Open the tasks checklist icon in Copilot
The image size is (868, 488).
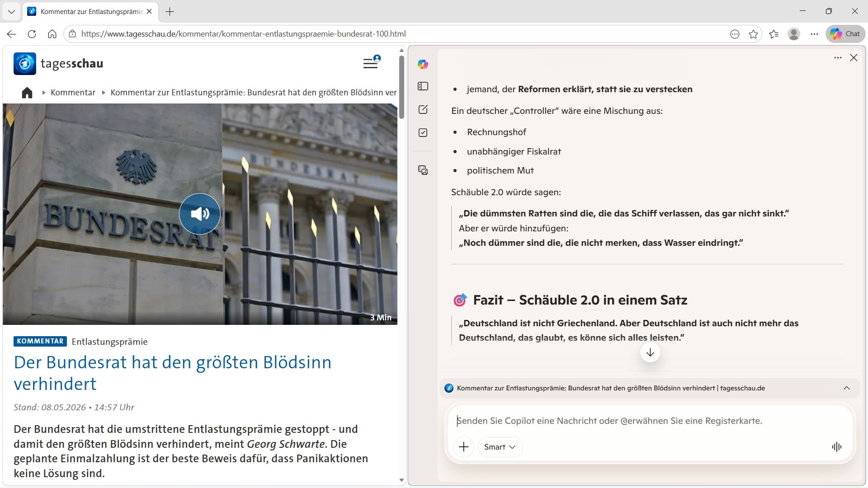(423, 132)
